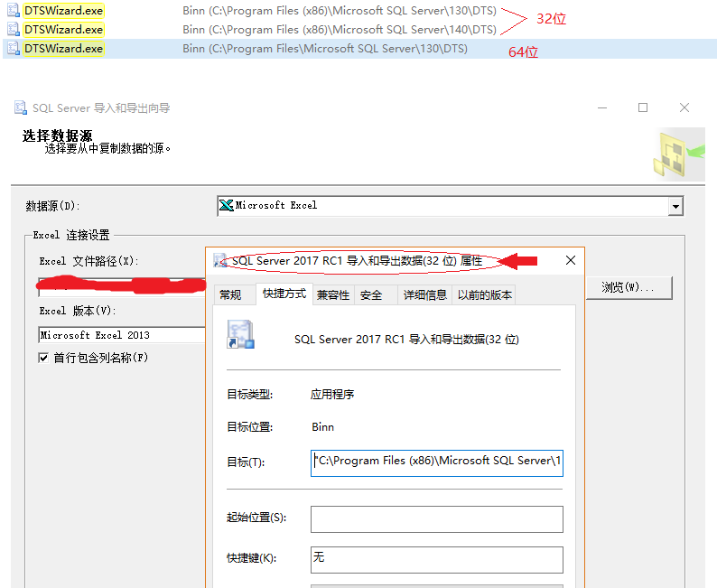Open the 安全 tab

point(375,295)
